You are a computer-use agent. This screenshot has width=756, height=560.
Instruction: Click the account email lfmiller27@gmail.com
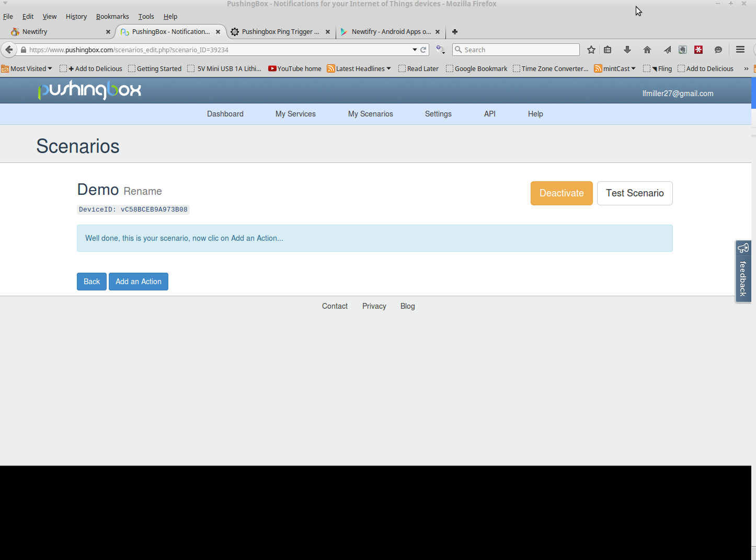point(678,94)
